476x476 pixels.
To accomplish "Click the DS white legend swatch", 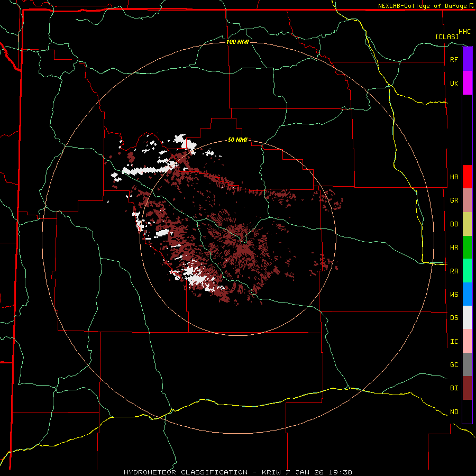I will (467, 317).
